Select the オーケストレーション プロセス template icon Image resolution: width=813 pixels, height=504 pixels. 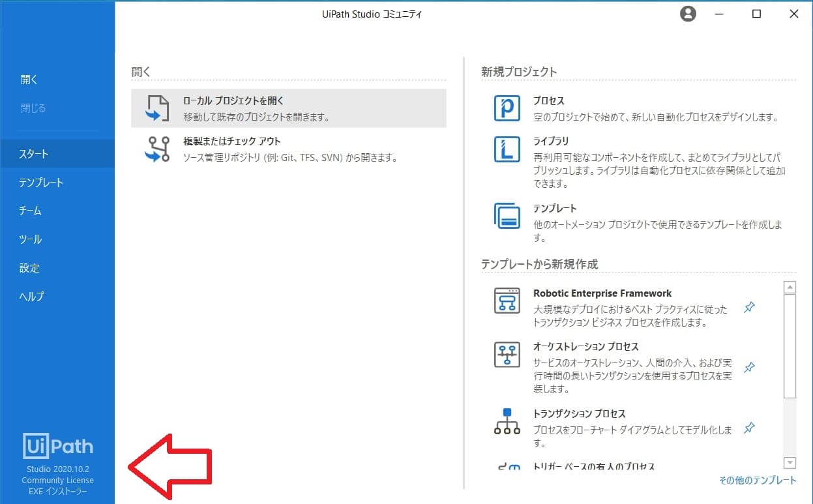pos(507,354)
